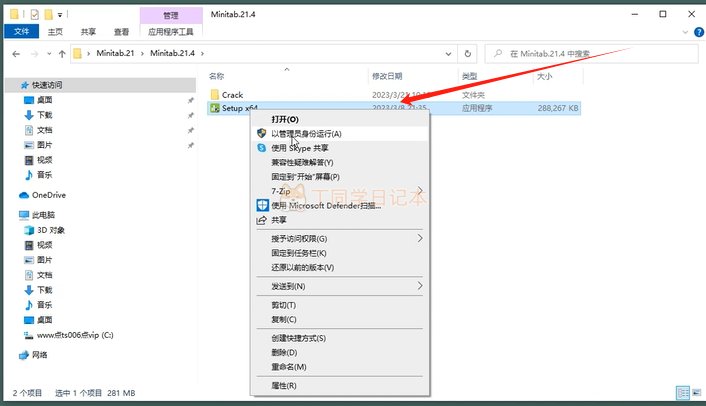Open the 应用程序工具 tab
Screen dimensions: 706x406
click(x=171, y=32)
